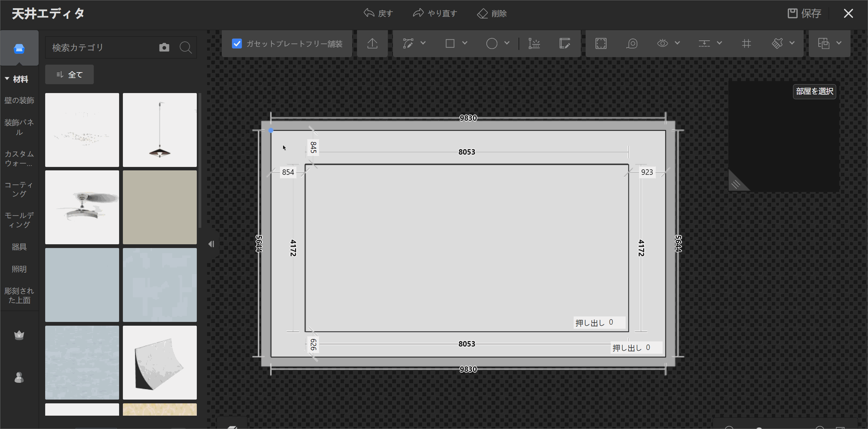Screen dimensions: 868x429
Task: Click the magnifier search icon
Action: [186, 47]
